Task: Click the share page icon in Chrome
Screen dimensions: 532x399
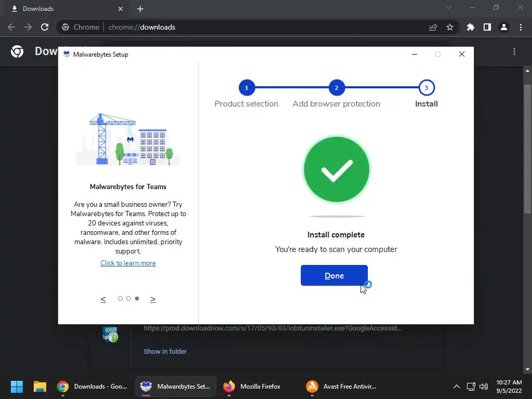Action: 433,27
